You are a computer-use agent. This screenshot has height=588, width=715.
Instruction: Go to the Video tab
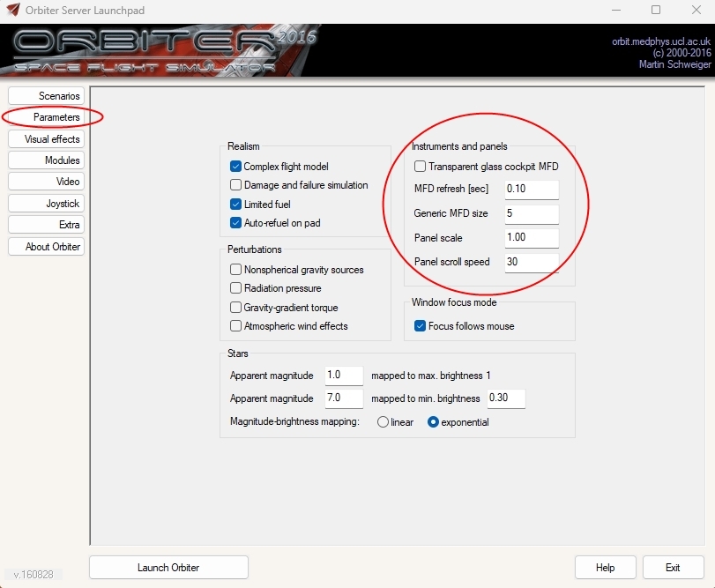point(46,182)
